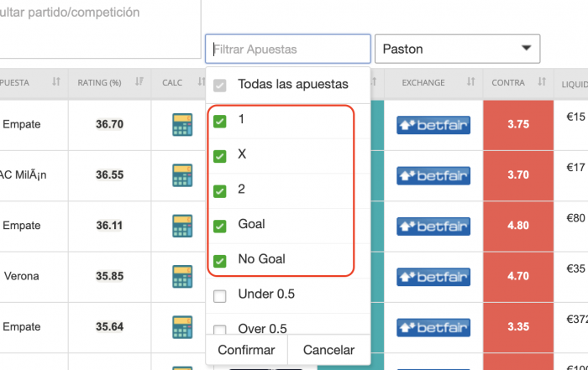Sort by the Contra column arrows
Viewport: 588px width, 370px height.
542,81
